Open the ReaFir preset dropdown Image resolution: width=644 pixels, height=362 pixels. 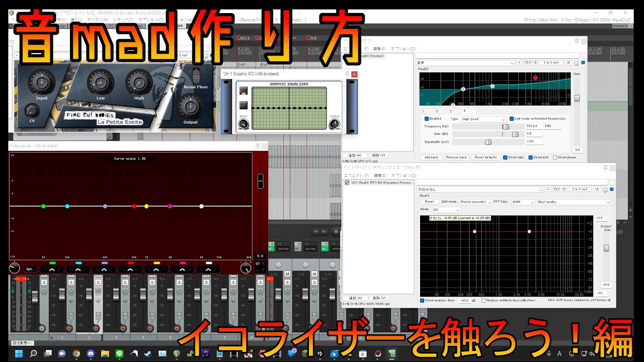click(480, 190)
